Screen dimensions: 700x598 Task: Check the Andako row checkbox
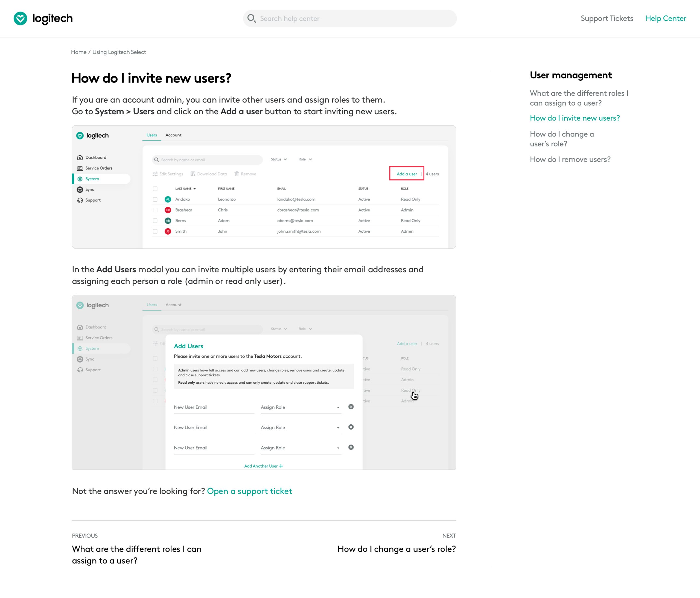click(x=155, y=199)
